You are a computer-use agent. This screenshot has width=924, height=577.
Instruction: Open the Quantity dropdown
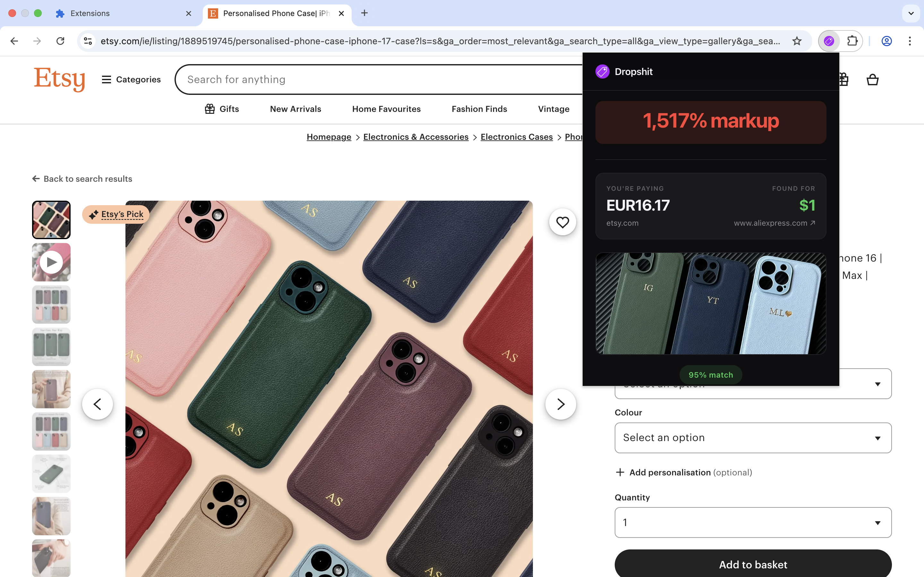tap(753, 523)
